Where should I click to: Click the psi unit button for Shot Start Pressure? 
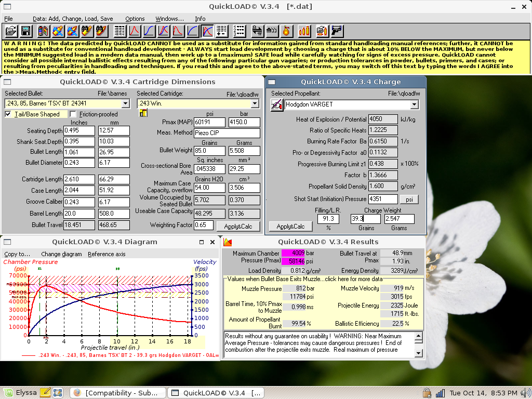(x=409, y=199)
